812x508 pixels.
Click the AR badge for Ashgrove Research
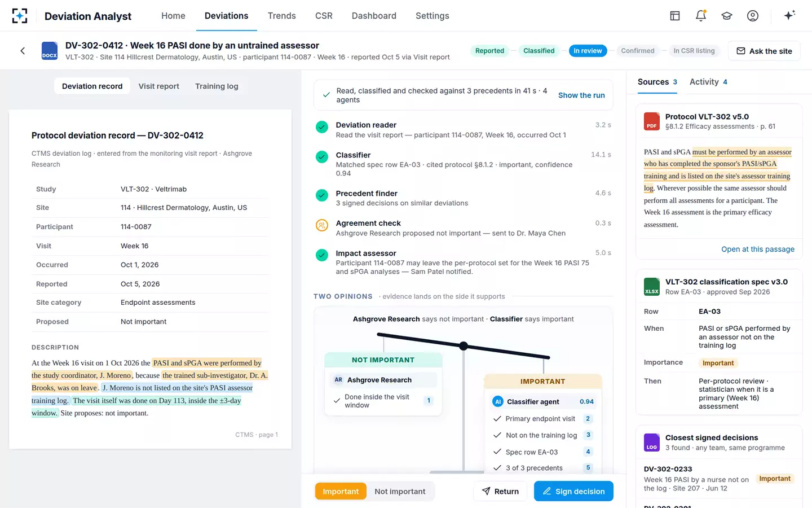(338, 380)
